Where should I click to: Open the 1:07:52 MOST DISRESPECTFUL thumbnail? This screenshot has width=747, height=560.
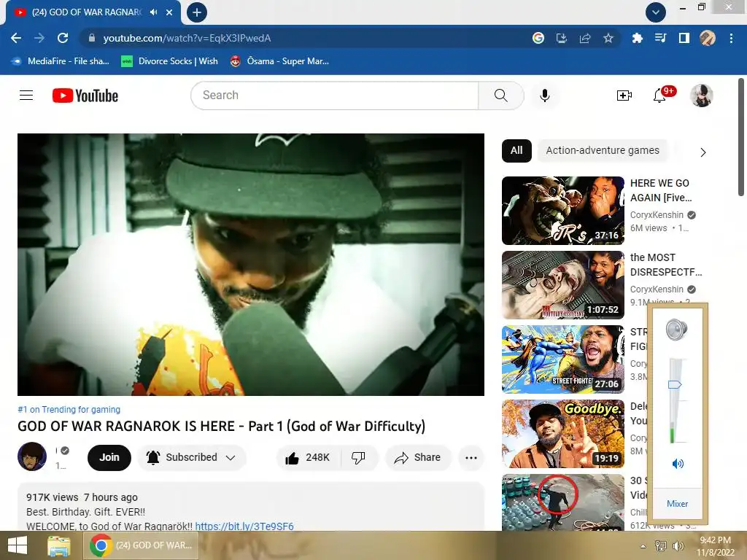pos(562,285)
